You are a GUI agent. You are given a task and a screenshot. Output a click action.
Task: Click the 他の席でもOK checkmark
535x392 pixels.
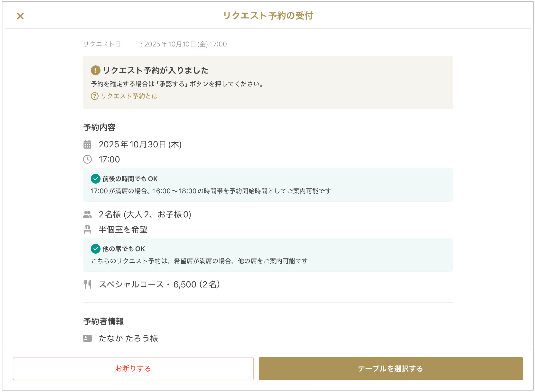click(95, 249)
